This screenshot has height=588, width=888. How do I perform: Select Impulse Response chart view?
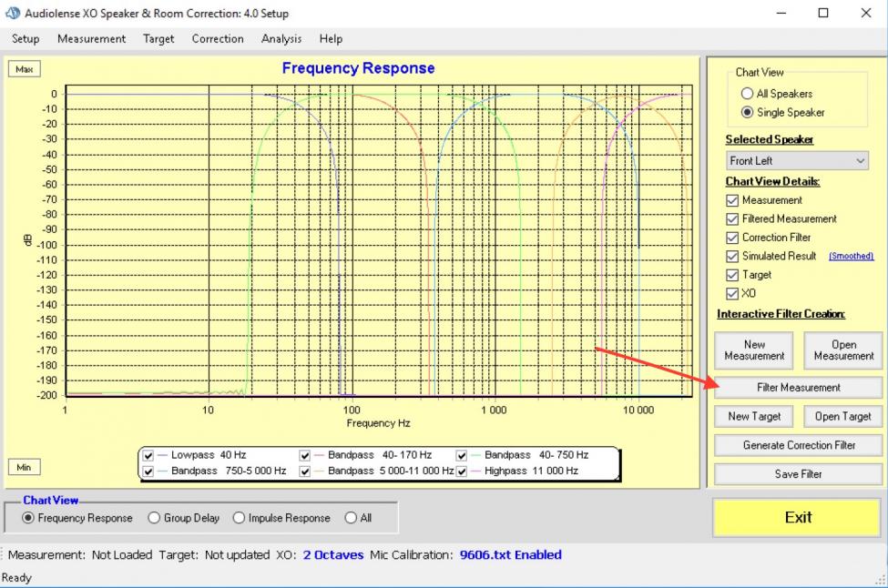239,518
